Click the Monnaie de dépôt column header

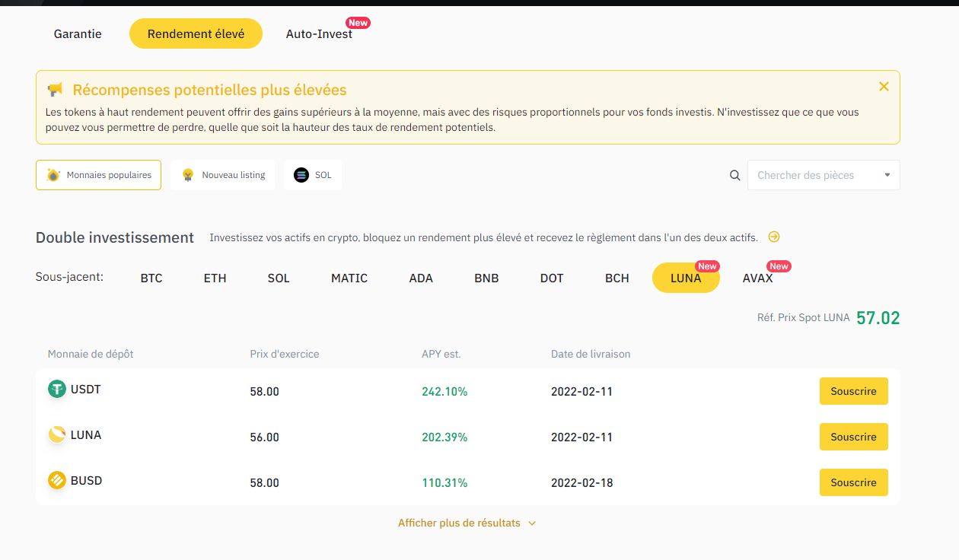[91, 354]
